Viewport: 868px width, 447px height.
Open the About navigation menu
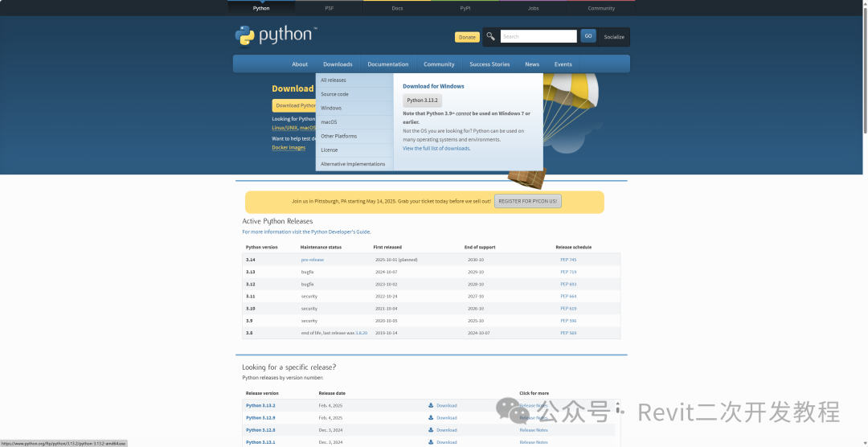(300, 64)
